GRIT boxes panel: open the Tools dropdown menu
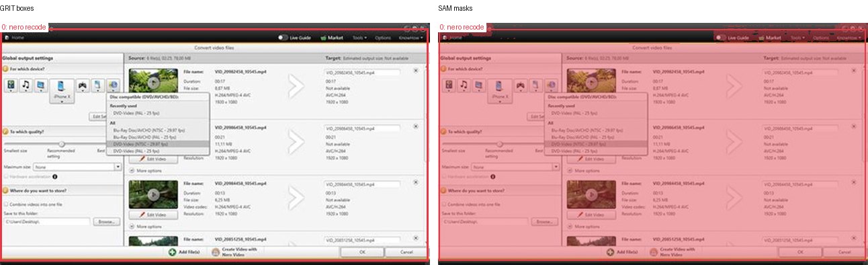Image resolution: width=868 pixels, height=265 pixels. coord(359,38)
